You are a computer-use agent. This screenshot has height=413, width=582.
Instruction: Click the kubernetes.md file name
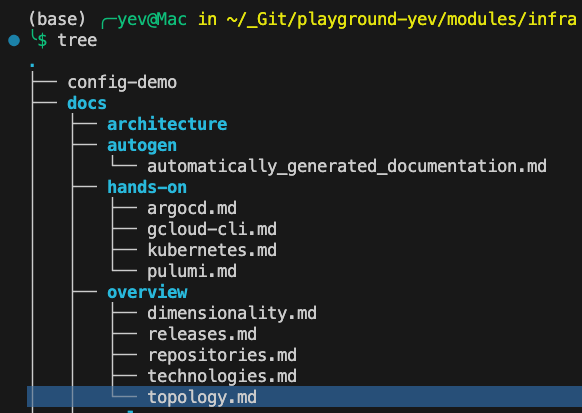coord(212,250)
